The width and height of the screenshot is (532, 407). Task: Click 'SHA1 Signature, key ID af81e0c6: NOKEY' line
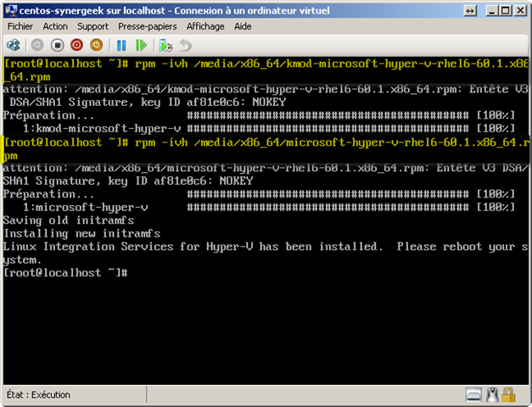coord(128,181)
